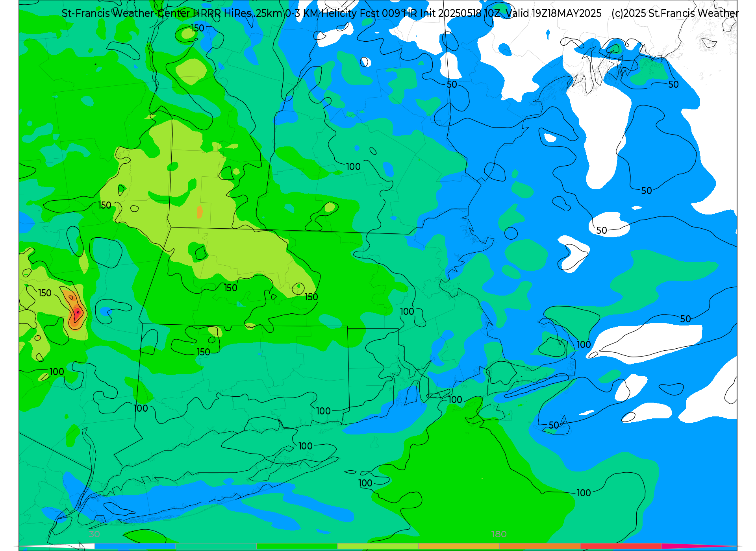Click 'Init 20250518 10Z' in the title

pos(460,13)
